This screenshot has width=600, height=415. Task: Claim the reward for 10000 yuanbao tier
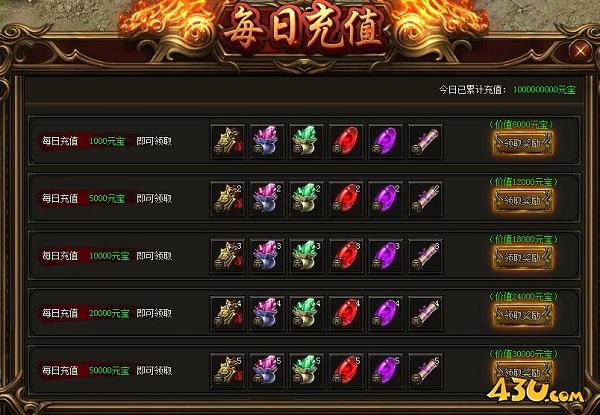(x=523, y=258)
